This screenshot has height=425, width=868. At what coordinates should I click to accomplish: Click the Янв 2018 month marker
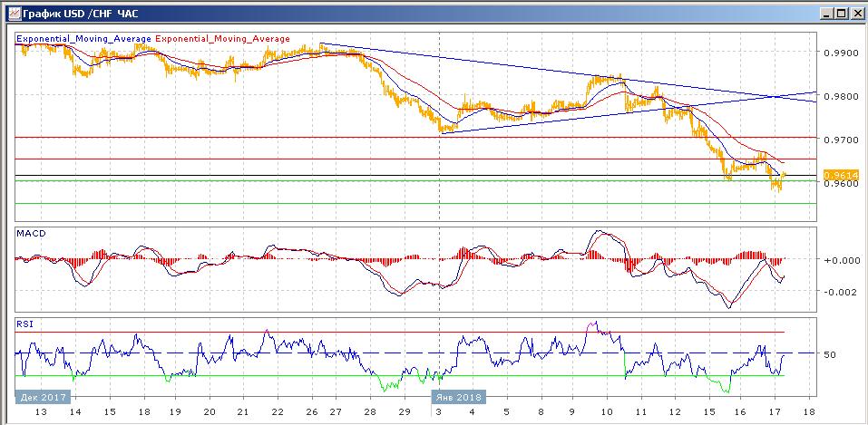point(458,396)
